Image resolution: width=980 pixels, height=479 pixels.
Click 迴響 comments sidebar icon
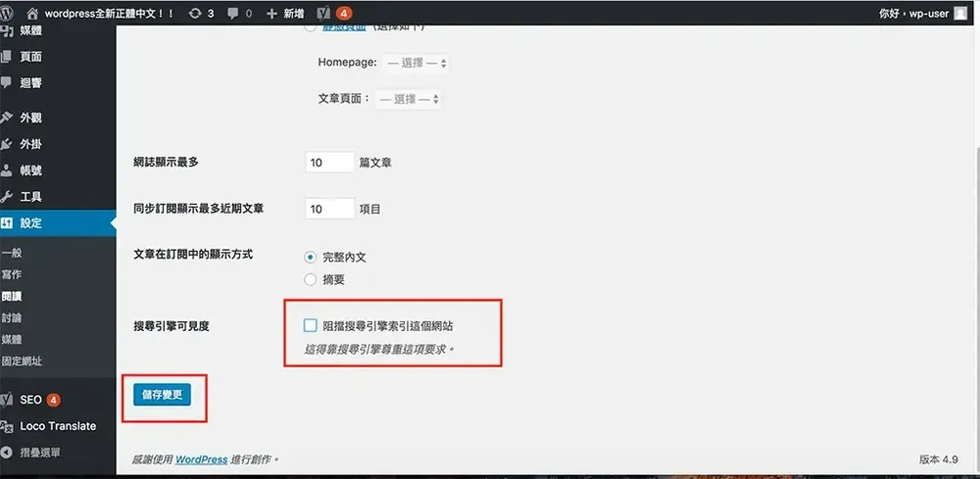point(6,82)
